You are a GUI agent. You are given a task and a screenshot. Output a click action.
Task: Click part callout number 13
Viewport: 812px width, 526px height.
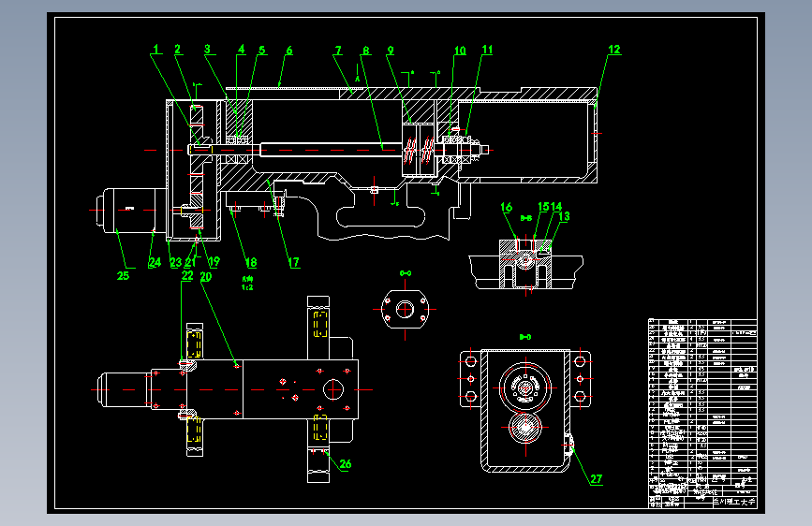[x=565, y=216]
